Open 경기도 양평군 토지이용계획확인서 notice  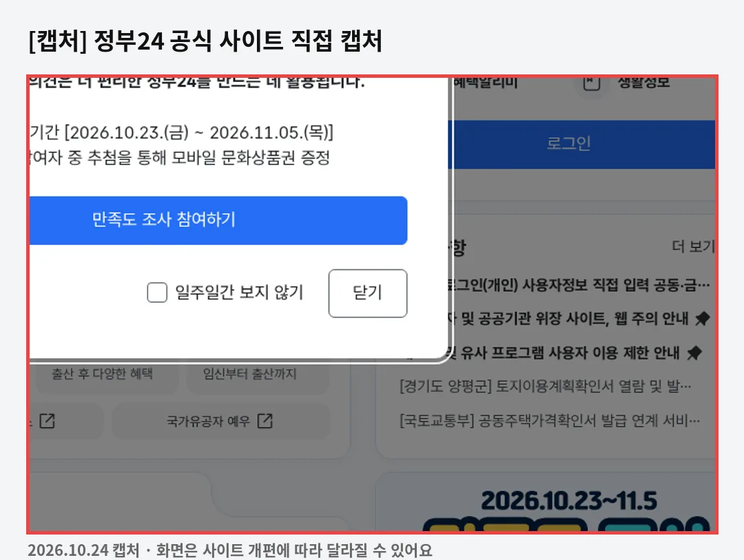(546, 386)
